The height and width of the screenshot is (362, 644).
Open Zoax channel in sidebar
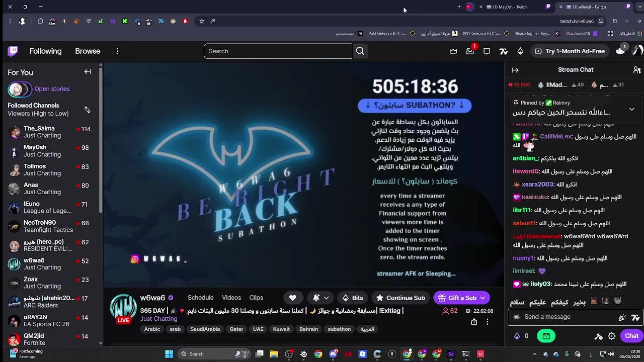[51, 283]
